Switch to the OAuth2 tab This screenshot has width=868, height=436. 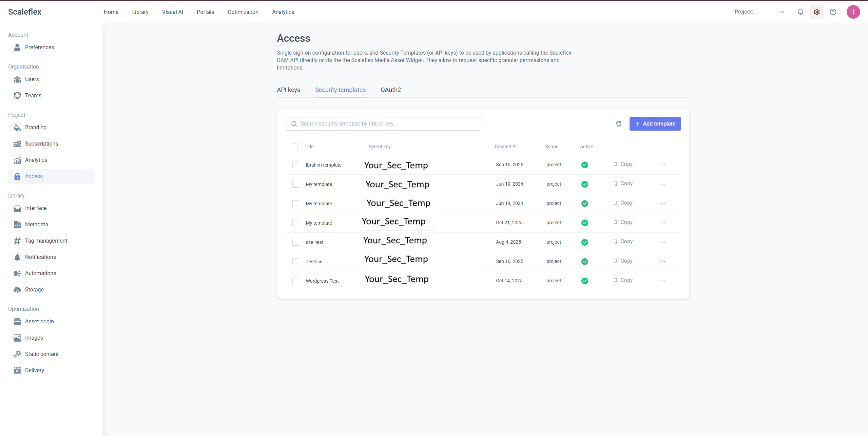(x=390, y=90)
